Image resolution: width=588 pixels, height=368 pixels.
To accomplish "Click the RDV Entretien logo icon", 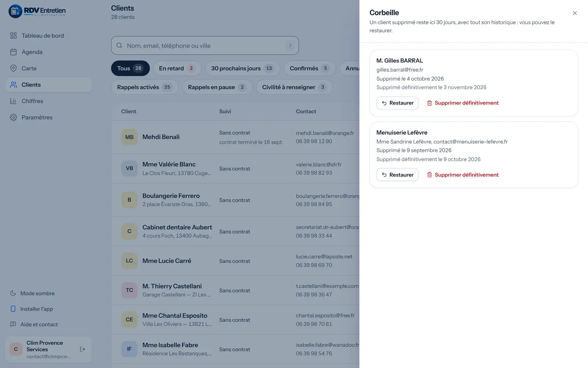I will [x=15, y=11].
